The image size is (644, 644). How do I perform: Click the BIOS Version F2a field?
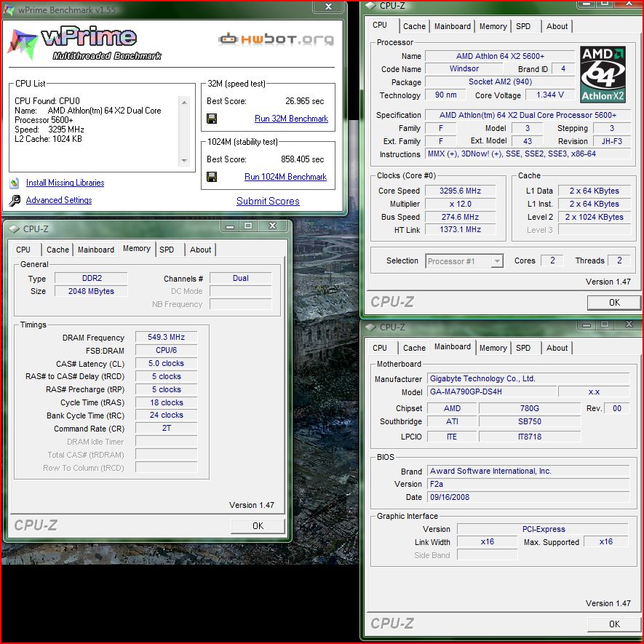(528, 484)
